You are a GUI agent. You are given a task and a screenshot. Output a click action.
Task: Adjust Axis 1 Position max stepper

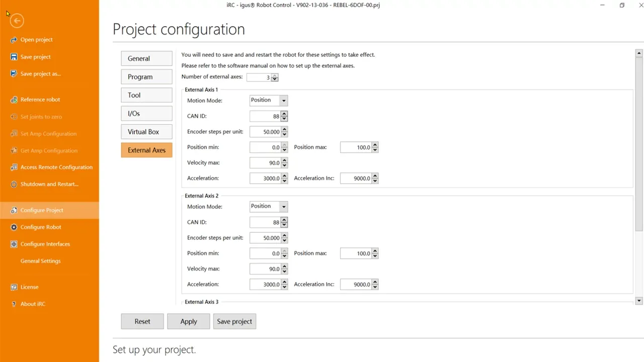(x=375, y=147)
